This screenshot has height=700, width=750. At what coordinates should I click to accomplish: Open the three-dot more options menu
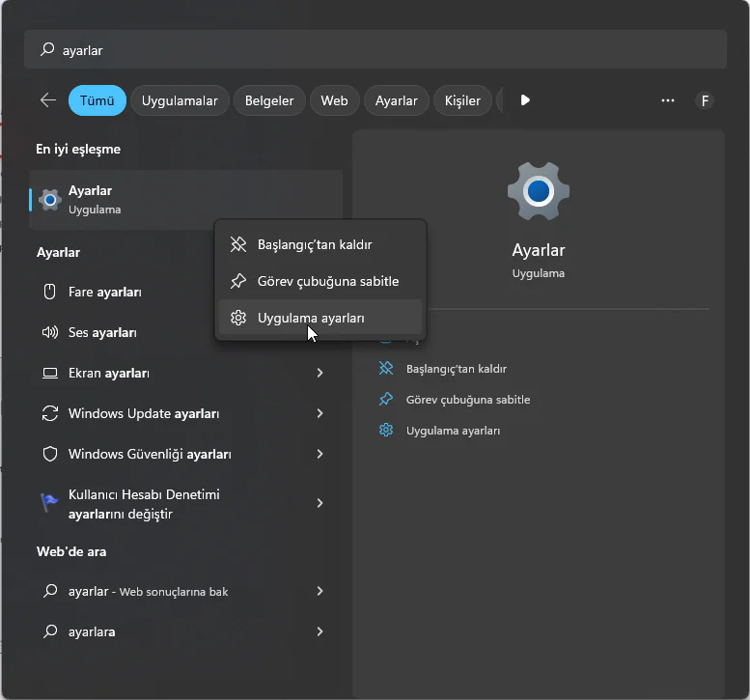[667, 100]
